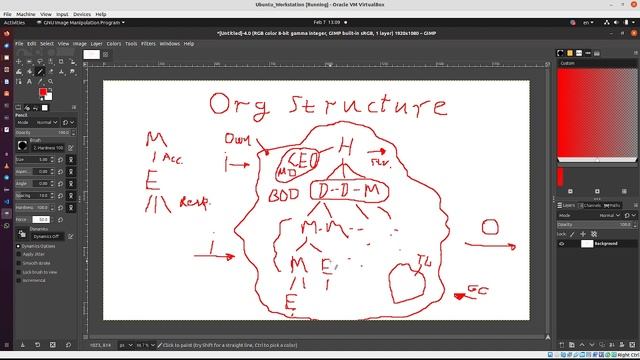Select the Paths tool
This screenshot has width=640, height=360.
19,82
